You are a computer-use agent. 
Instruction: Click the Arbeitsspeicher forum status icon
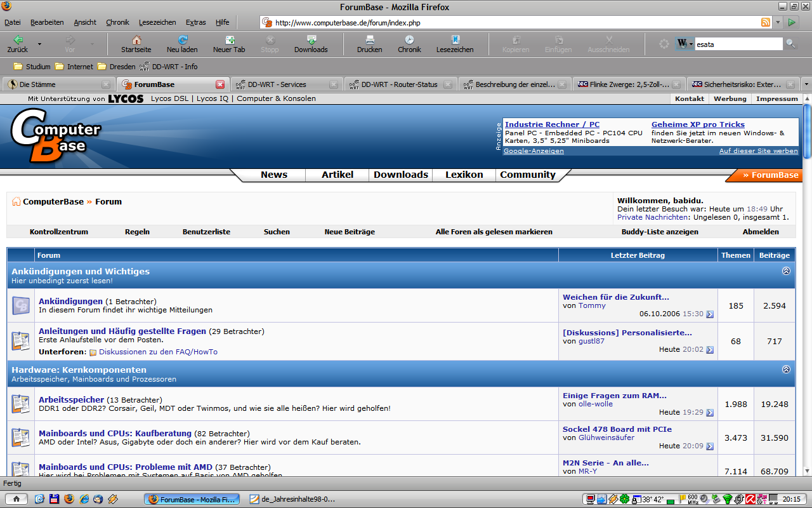tap(22, 404)
